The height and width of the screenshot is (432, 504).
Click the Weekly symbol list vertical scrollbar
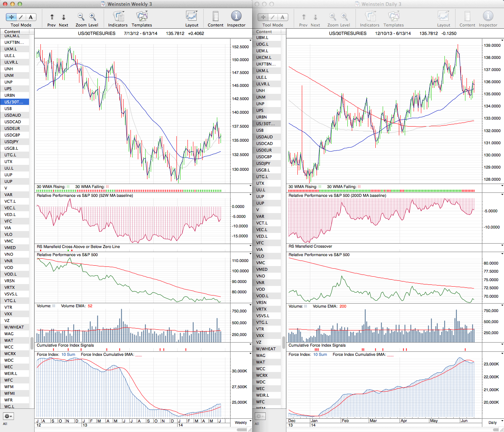[x=32, y=342]
